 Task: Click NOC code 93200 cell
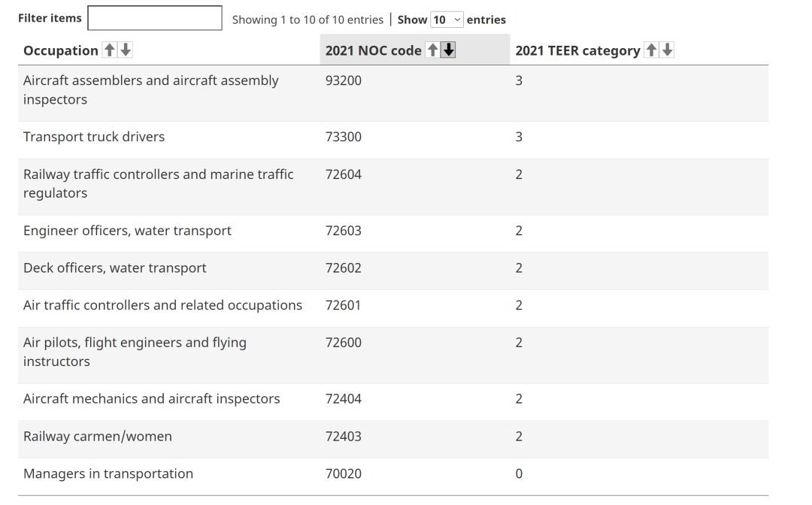click(344, 80)
